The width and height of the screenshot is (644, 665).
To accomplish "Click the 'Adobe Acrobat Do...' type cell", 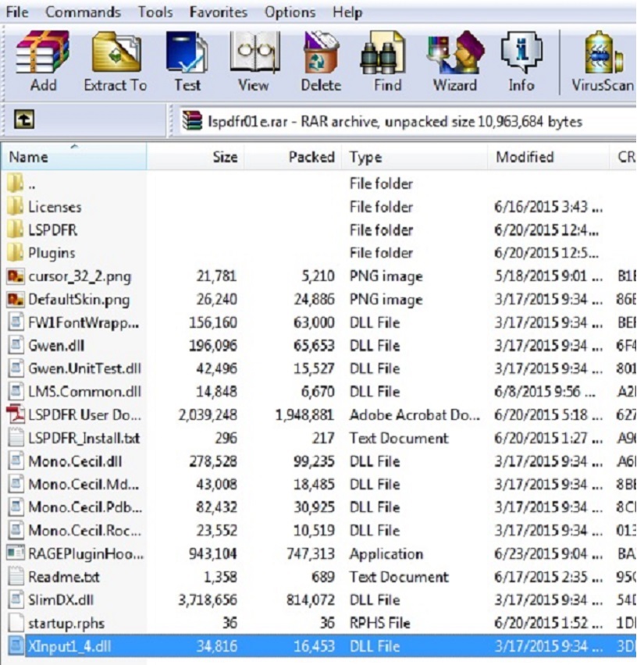I will point(415,414).
